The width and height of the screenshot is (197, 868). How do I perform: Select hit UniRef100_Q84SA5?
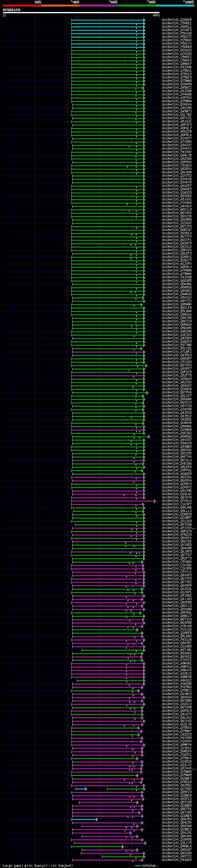pos(177,548)
